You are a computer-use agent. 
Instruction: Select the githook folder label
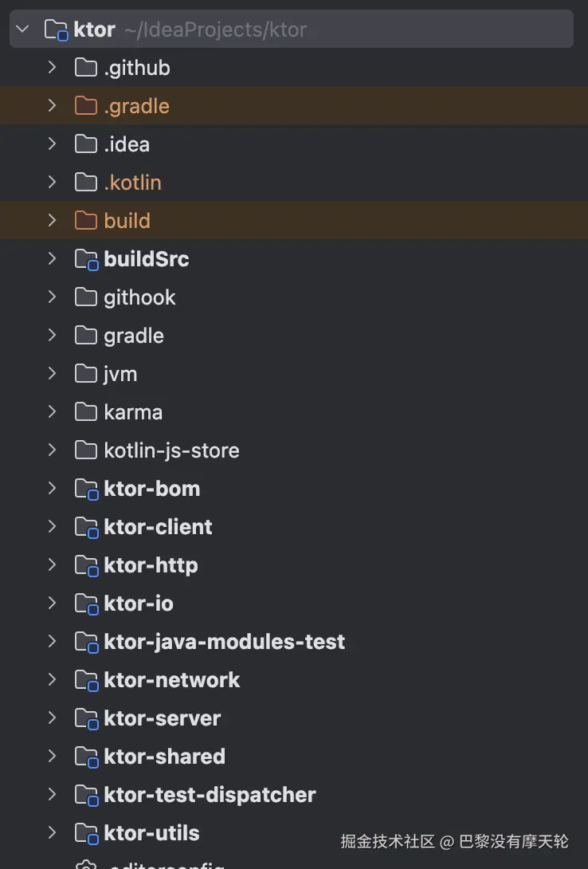pos(139,297)
